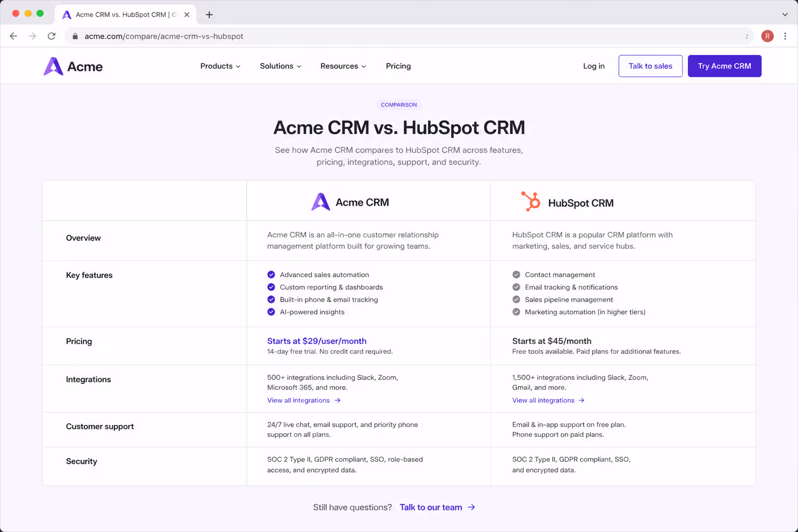Click the COMPARISON badge
The width and height of the screenshot is (798, 532).
point(399,105)
